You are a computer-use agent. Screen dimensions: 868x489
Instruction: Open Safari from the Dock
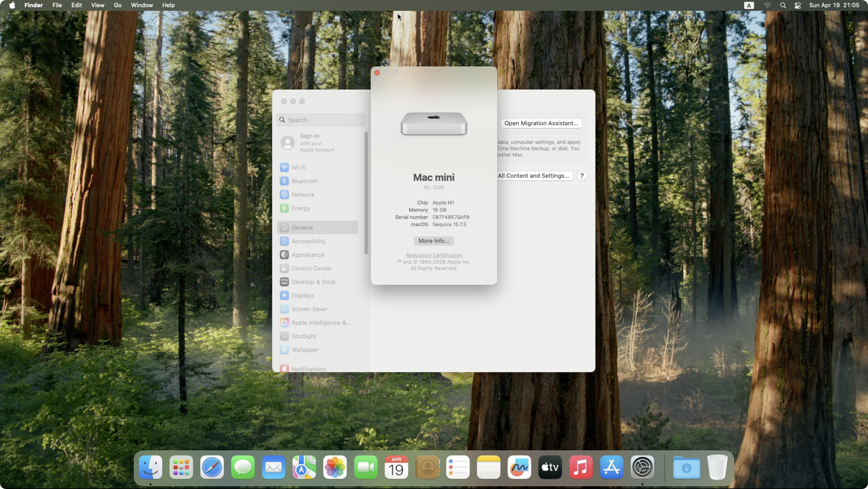point(212,467)
